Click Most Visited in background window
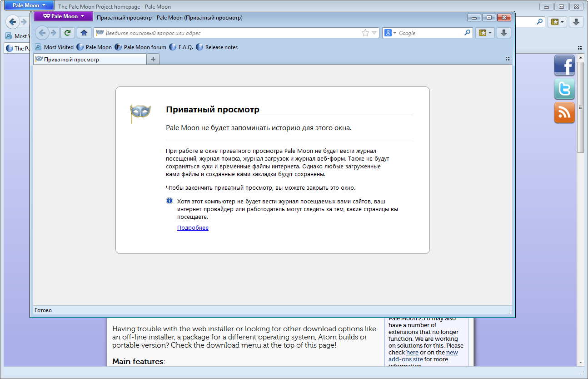This screenshot has height=379, width=588. [17, 36]
